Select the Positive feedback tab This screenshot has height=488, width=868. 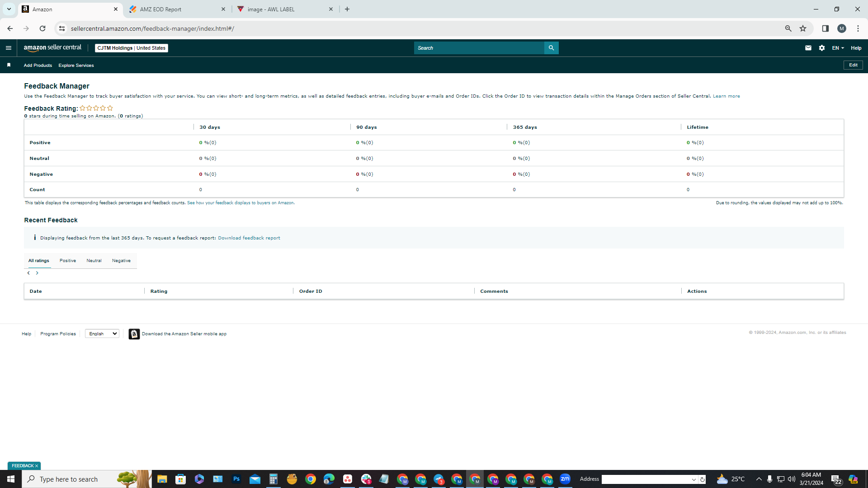68,261
